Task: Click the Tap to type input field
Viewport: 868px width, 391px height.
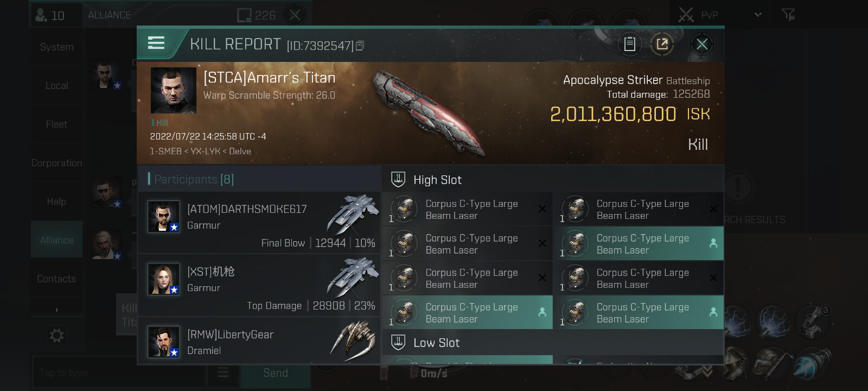Action: point(118,373)
